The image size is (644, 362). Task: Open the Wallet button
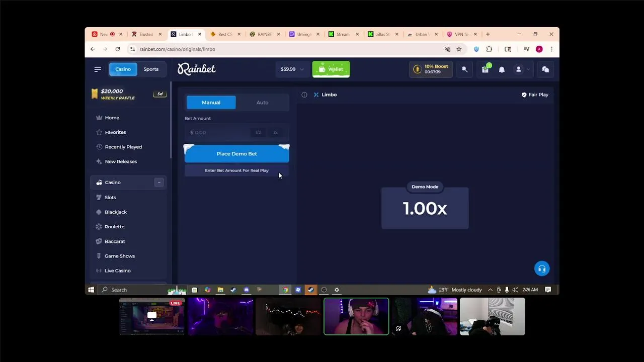[331, 69]
